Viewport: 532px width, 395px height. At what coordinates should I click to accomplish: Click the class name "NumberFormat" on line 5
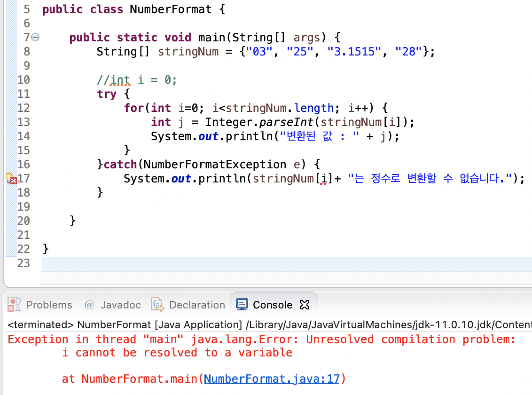pyautogui.click(x=171, y=9)
